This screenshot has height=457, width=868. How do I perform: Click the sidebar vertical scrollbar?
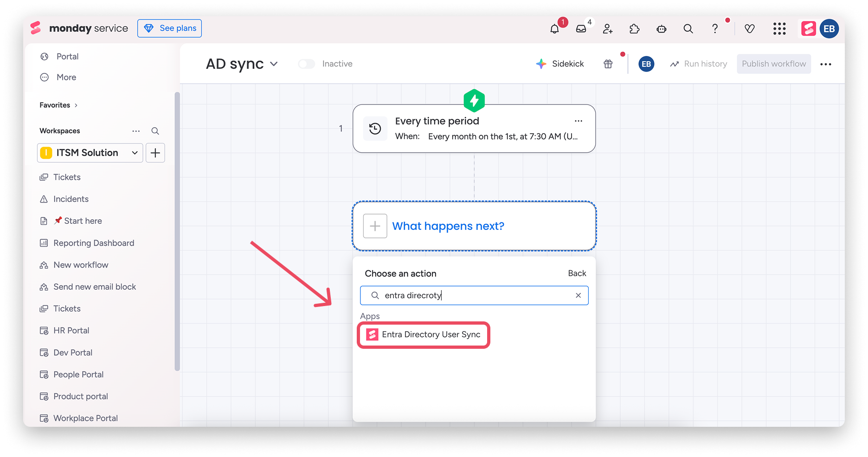tap(177, 231)
